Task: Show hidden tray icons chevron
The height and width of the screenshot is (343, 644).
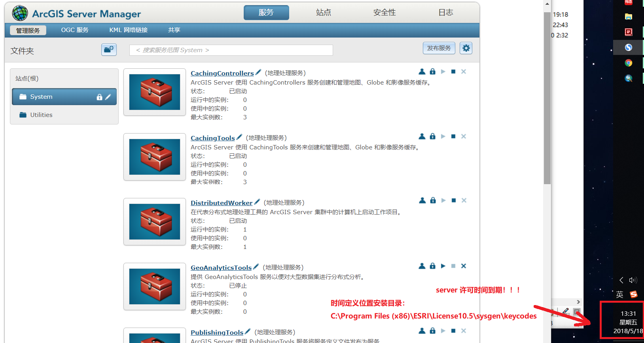Action: (x=621, y=280)
